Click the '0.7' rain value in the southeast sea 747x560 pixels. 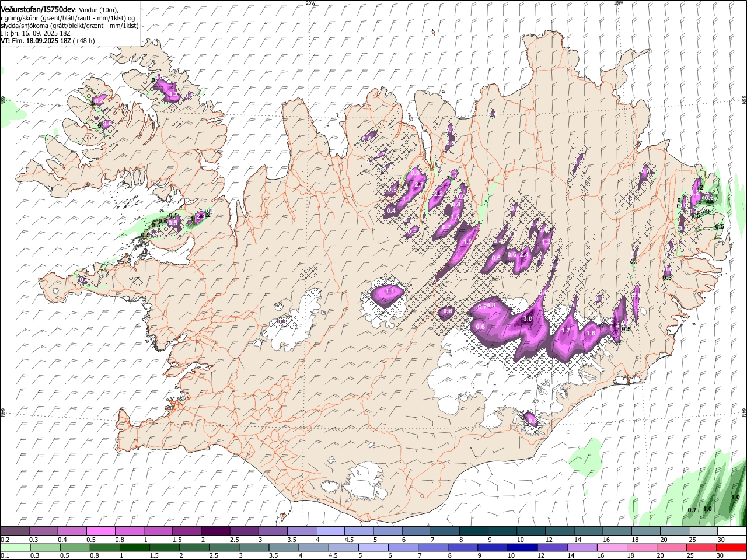692,510
